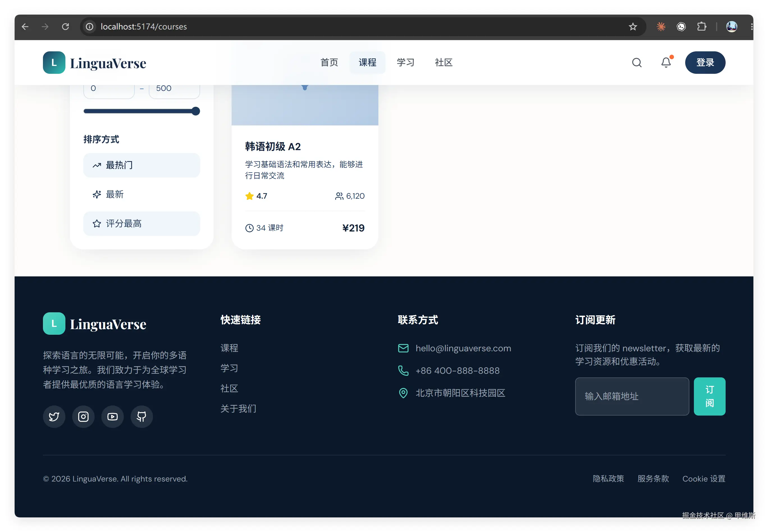Click the phone number +86 400-888-8888
Image resolution: width=768 pixels, height=532 pixels.
(x=458, y=371)
